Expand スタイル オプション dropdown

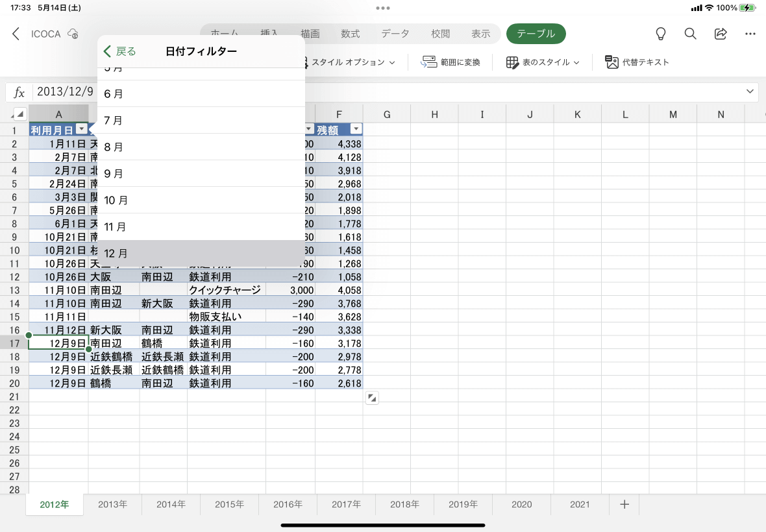pyautogui.click(x=392, y=62)
